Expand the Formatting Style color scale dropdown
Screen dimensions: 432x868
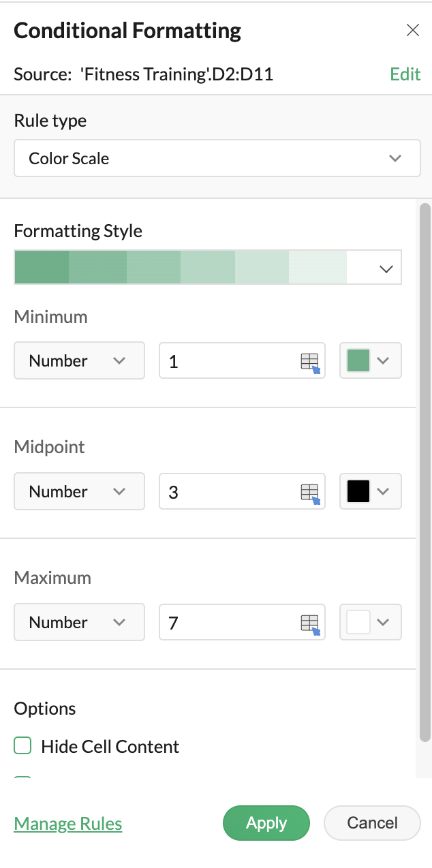coord(386,268)
